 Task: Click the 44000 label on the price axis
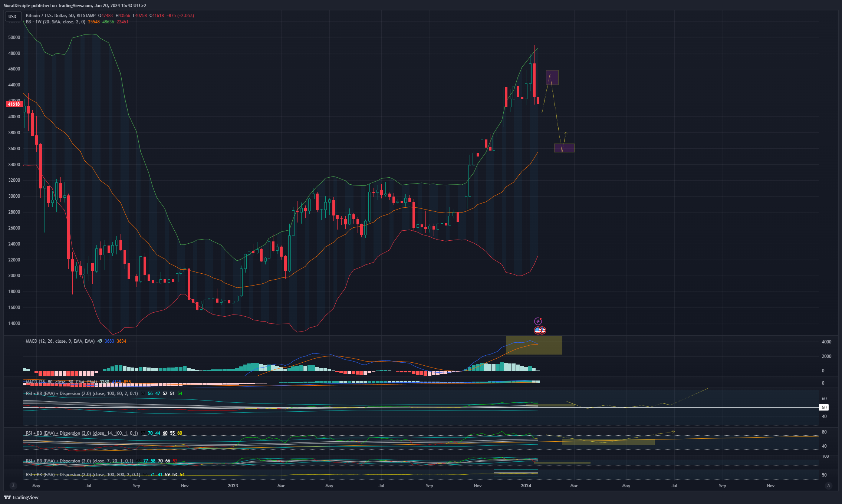[14, 85]
